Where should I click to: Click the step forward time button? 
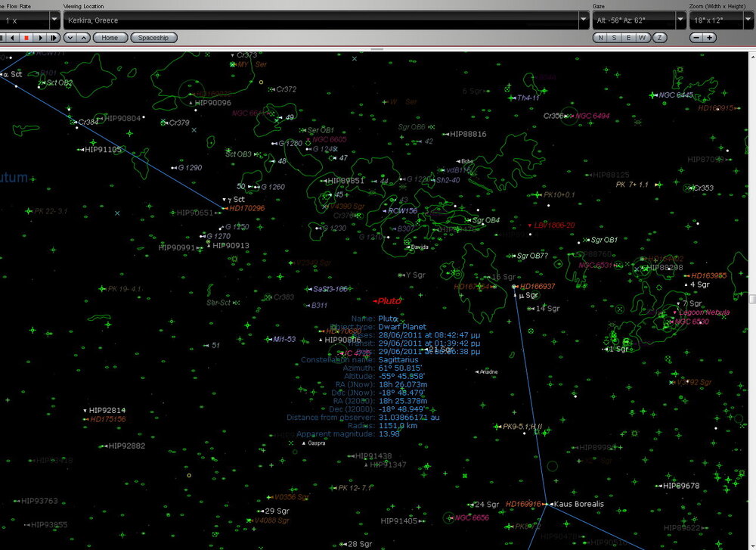(x=54, y=38)
